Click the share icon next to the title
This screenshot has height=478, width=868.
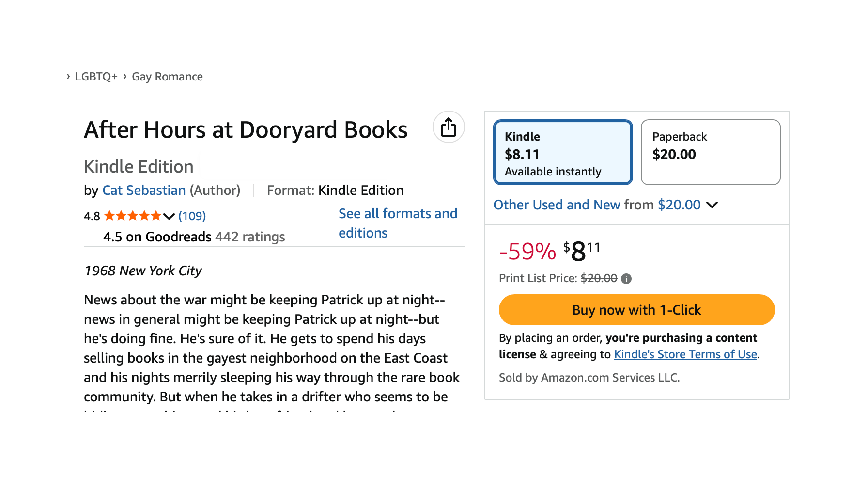[448, 127]
